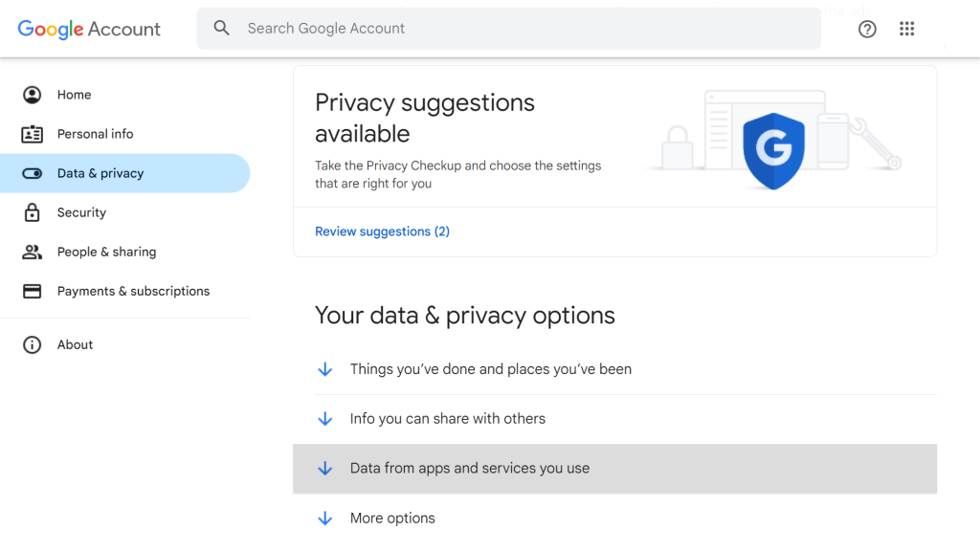Click the Google Account logo

click(90, 29)
